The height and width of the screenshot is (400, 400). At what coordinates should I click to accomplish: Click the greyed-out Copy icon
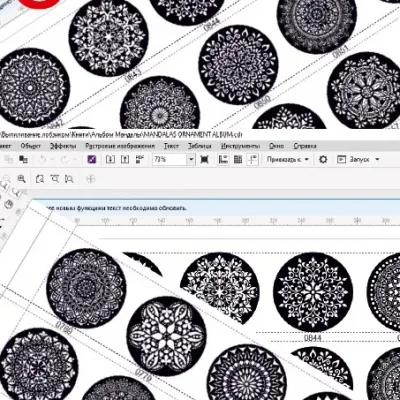tap(9, 159)
